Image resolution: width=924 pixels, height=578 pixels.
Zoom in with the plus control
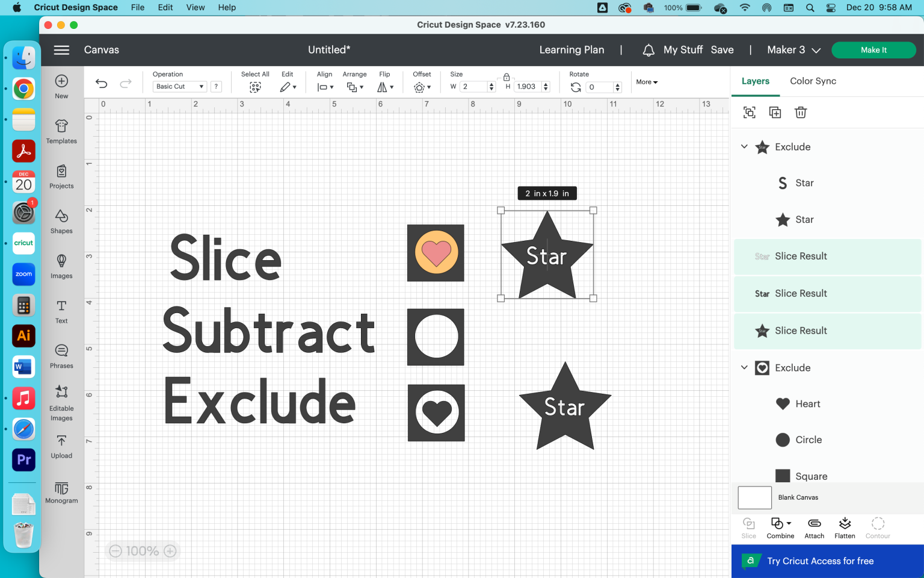(x=170, y=551)
